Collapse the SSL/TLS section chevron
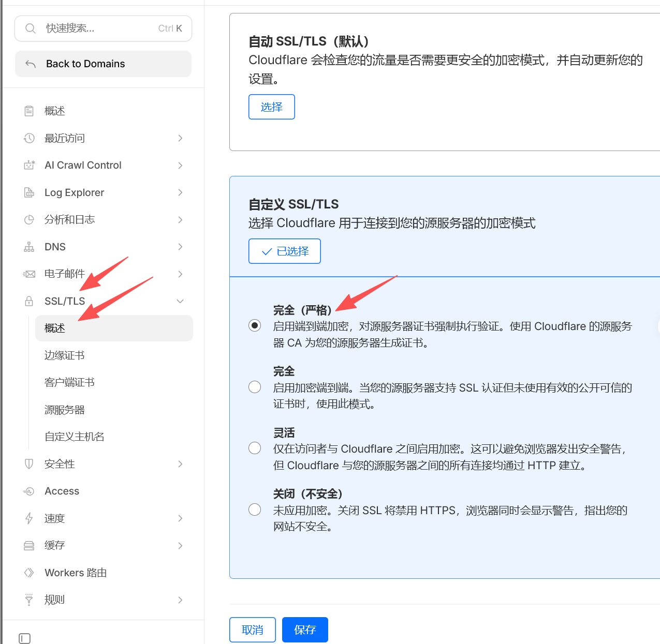This screenshot has height=644, width=660. (180, 301)
